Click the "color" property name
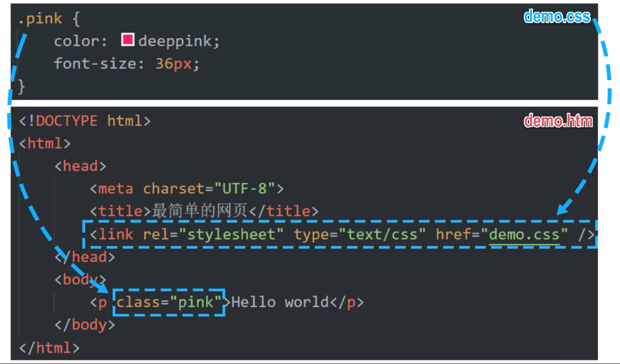Screen dimensions: 620x364 77,41
